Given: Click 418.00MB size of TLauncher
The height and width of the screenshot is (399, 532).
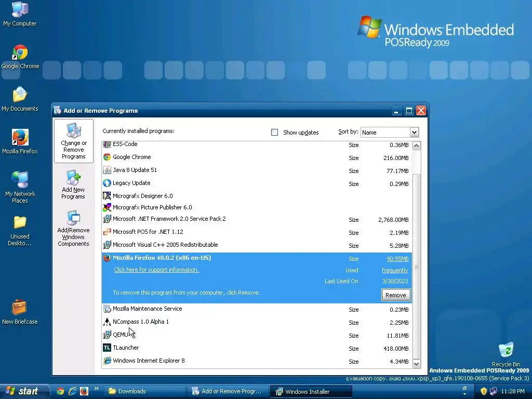Looking at the screenshot, I should (x=396, y=349).
